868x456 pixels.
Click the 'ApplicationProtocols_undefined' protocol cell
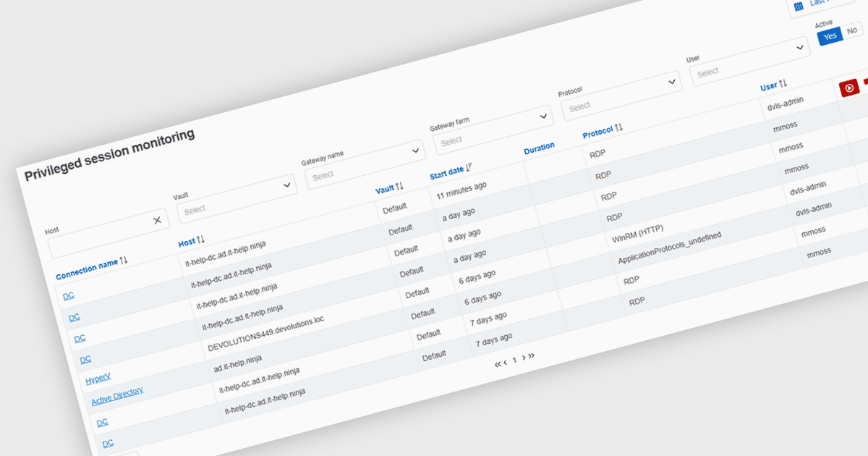coord(669,248)
